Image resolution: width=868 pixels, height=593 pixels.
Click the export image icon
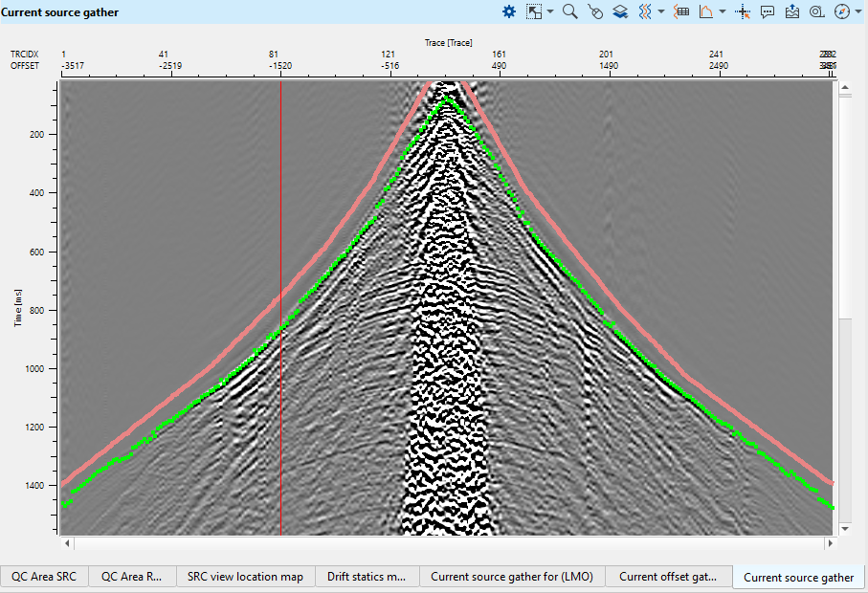point(791,11)
